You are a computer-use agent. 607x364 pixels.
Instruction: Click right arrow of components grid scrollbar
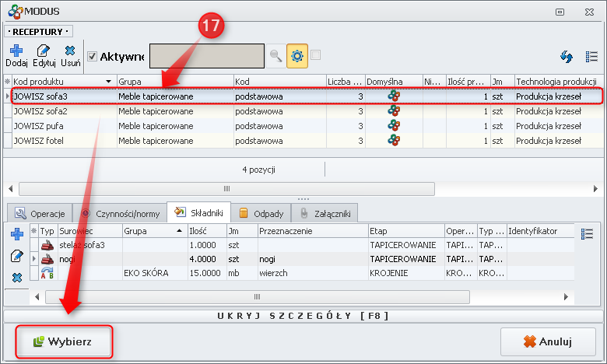click(566, 296)
